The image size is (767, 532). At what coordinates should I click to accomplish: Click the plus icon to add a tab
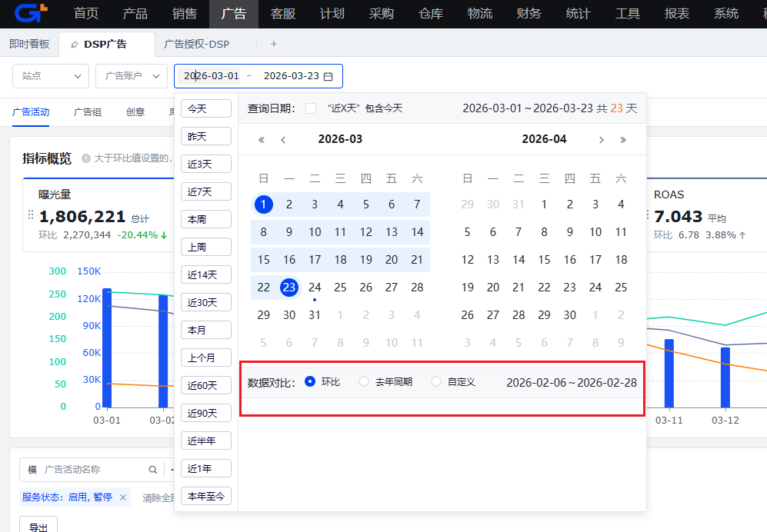274,44
